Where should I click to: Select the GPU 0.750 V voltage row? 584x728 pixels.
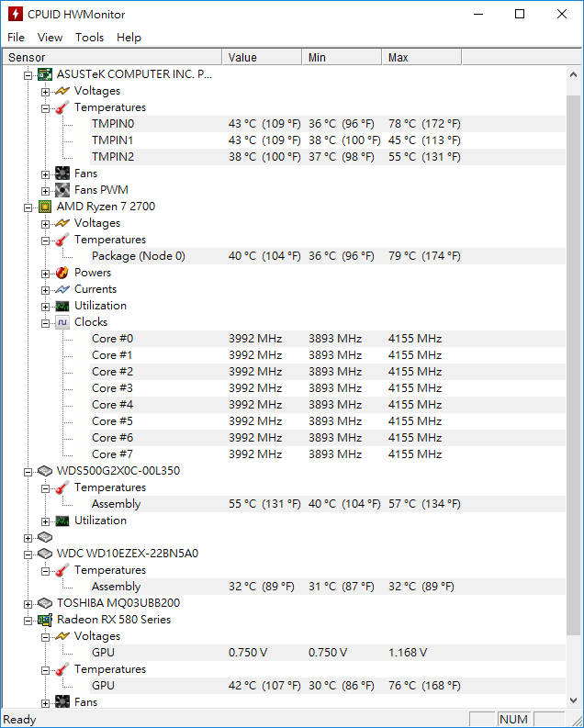[328, 653]
